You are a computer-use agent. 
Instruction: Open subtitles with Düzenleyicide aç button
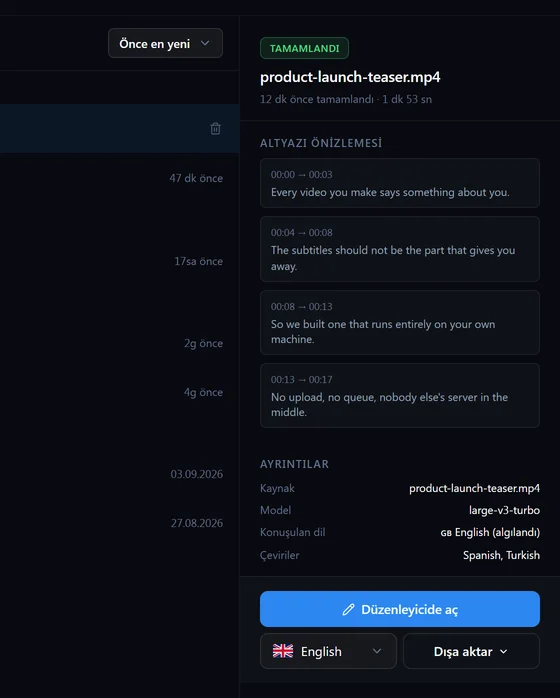pyautogui.click(x=400, y=609)
